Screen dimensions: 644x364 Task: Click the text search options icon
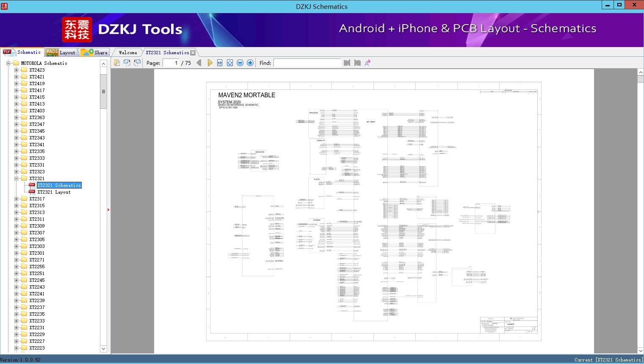pyautogui.click(x=368, y=63)
